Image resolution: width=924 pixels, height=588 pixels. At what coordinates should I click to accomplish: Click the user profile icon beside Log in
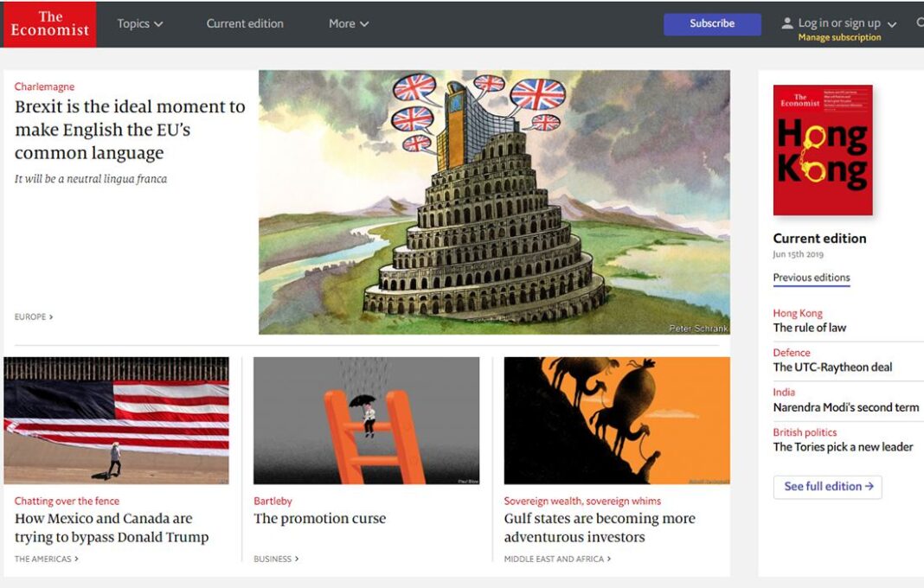click(x=786, y=23)
